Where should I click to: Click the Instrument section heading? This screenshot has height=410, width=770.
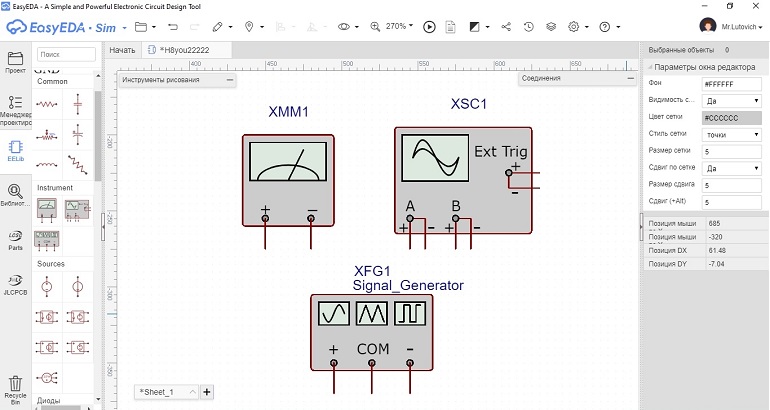click(55, 188)
